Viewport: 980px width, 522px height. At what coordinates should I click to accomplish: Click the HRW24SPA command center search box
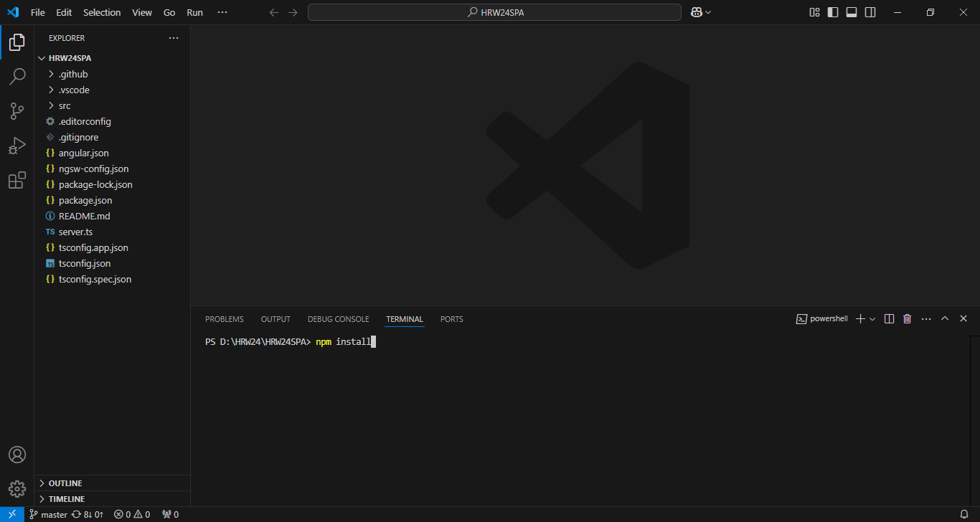[x=494, y=12]
